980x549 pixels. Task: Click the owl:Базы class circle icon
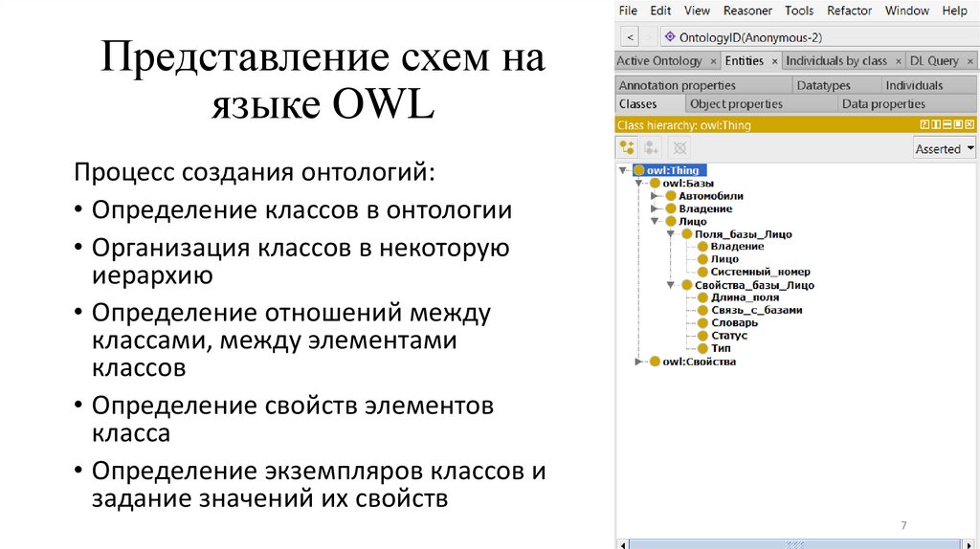655,183
